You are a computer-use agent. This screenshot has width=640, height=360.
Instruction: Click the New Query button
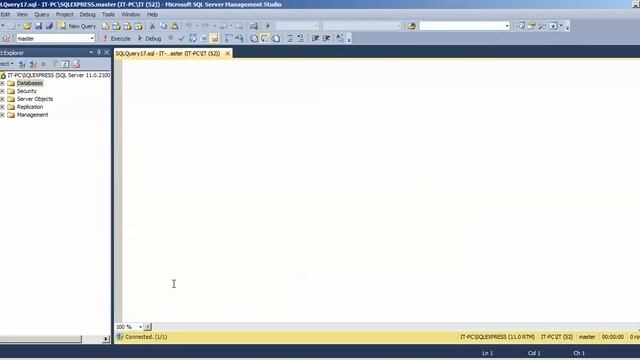coord(78,26)
